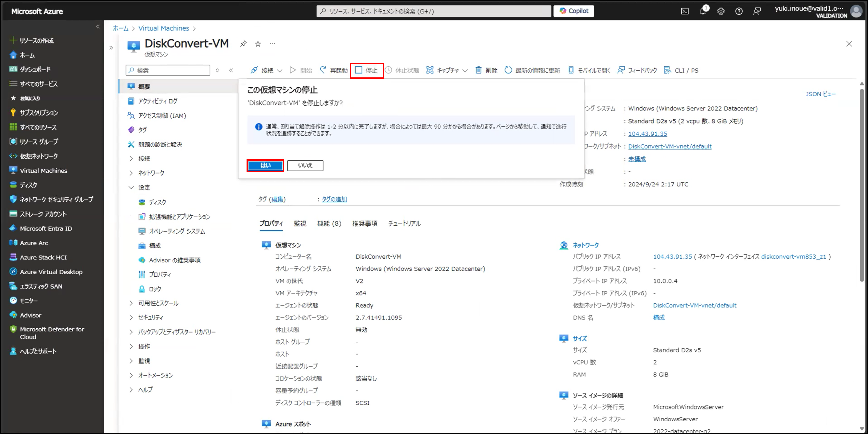Open CLI / PS in toolbar

[x=681, y=70]
